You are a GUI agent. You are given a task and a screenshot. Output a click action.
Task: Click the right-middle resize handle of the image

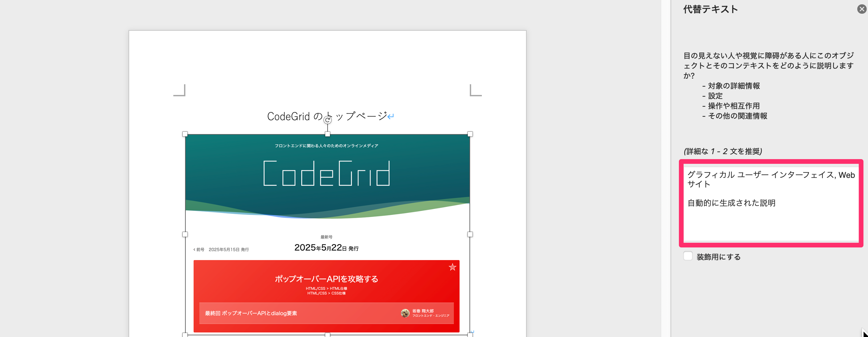click(470, 234)
